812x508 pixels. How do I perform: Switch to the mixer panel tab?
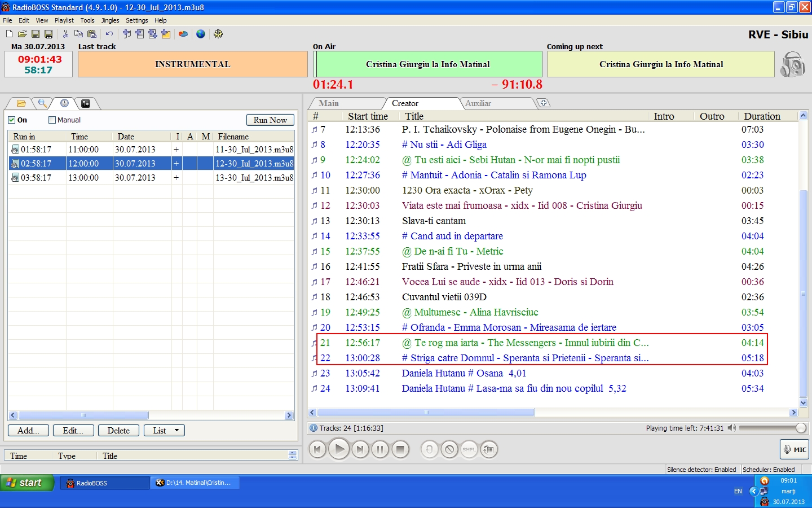click(x=86, y=103)
